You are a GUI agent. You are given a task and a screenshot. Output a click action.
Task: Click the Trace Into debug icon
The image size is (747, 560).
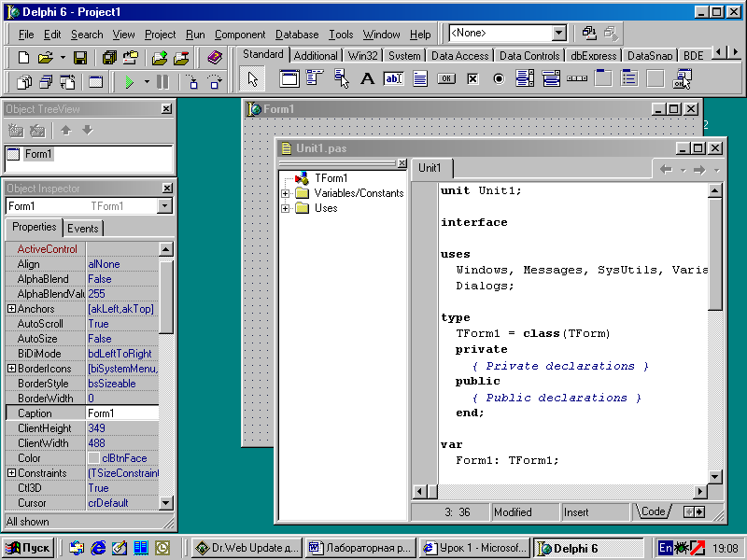click(192, 82)
